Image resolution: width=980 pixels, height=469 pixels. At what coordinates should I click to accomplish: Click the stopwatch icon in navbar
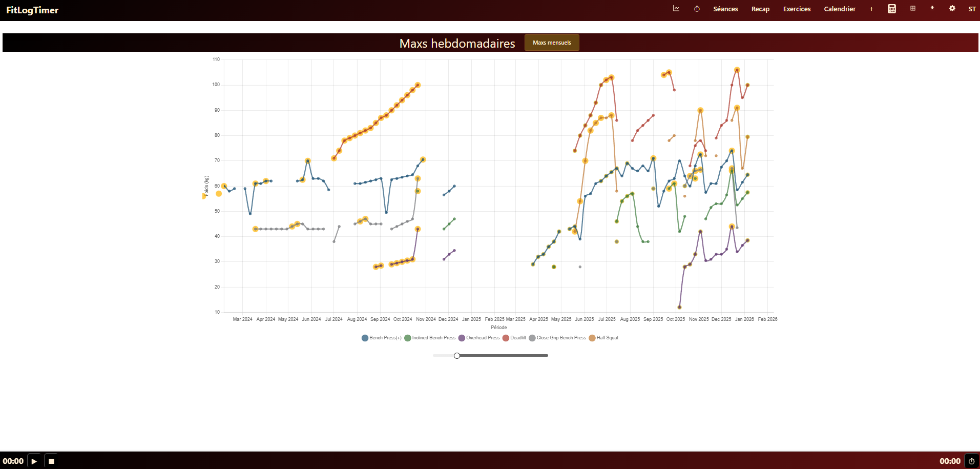click(697, 9)
